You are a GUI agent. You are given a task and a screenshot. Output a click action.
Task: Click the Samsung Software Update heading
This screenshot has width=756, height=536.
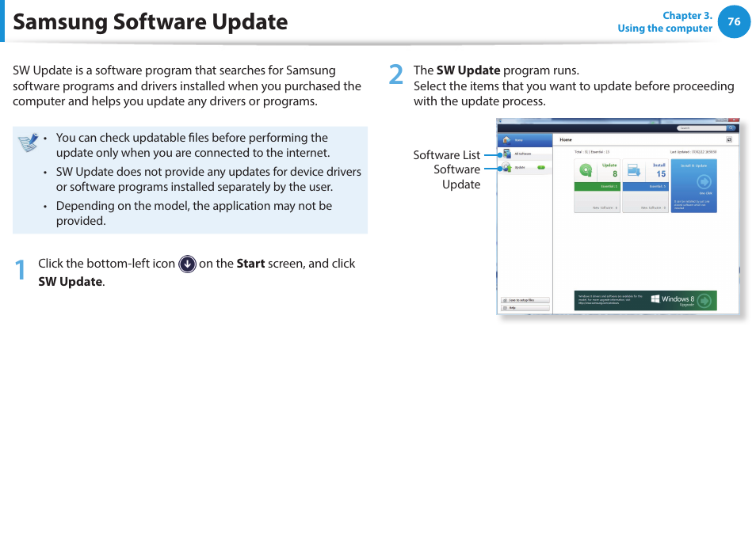151,21
